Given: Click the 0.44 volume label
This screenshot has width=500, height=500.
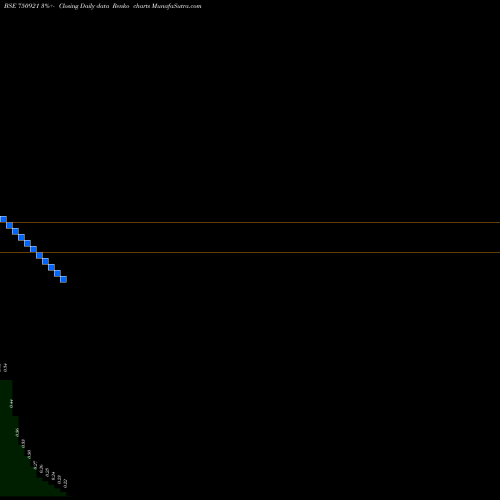Looking at the screenshot, I should (11, 404).
